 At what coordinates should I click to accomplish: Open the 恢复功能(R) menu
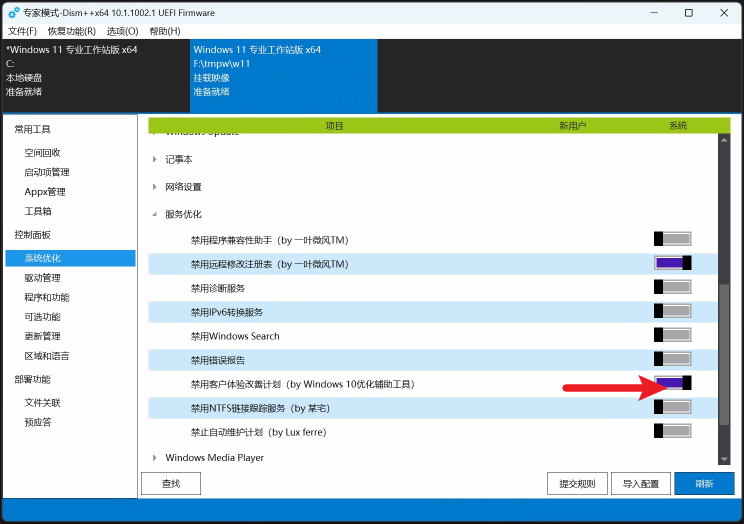[x=71, y=31]
